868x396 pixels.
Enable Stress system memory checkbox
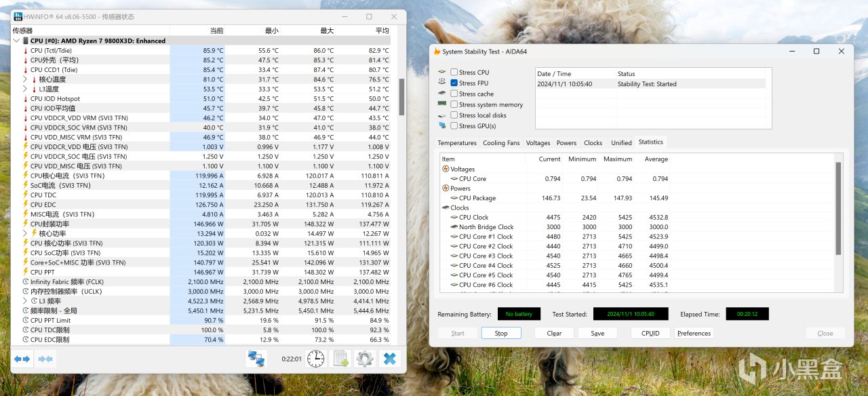point(454,104)
